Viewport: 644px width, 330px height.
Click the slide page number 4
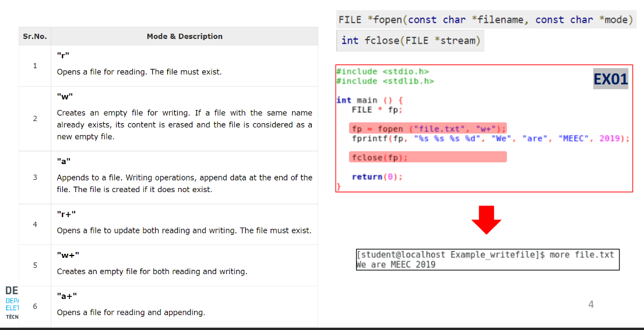click(591, 304)
